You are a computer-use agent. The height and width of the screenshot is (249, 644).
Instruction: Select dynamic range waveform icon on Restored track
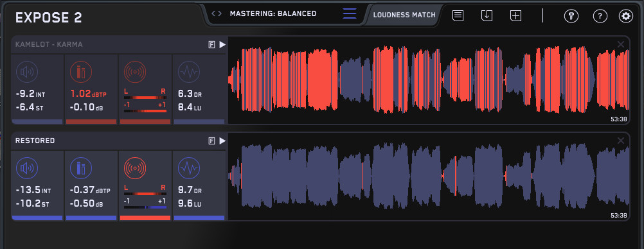click(189, 168)
